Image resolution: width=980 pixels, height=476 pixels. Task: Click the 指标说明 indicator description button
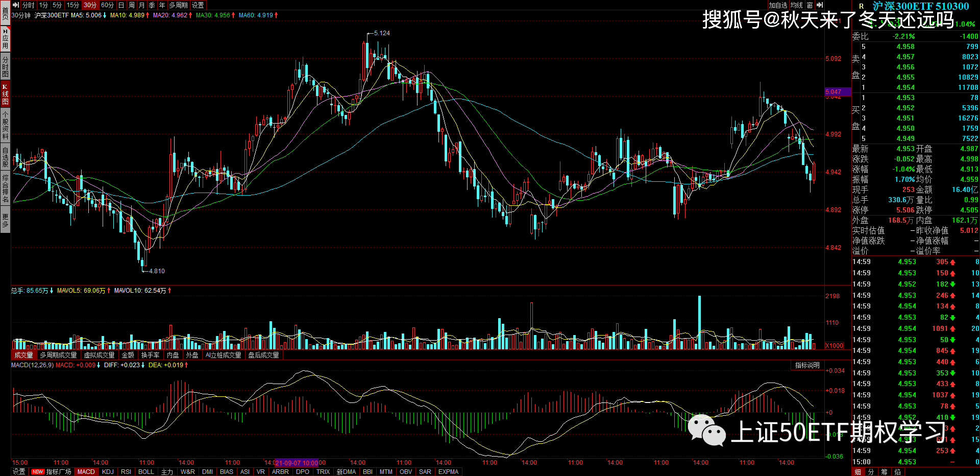807,365
